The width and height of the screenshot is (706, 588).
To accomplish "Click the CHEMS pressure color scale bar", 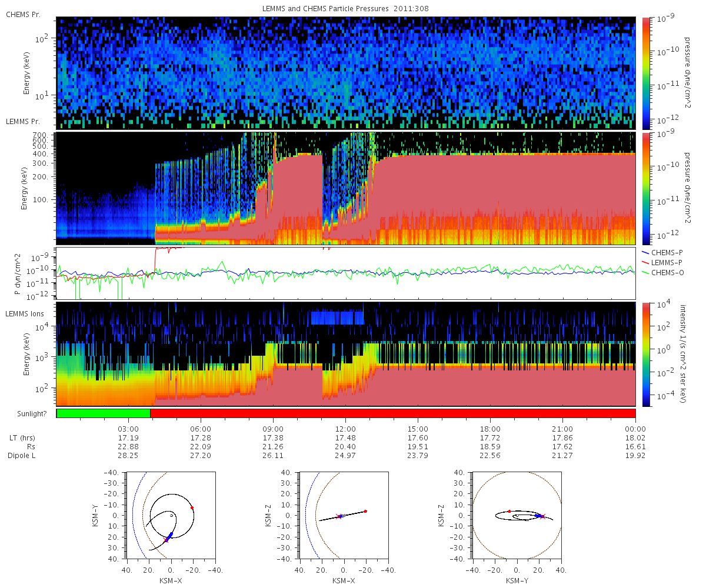I will tap(646, 72).
